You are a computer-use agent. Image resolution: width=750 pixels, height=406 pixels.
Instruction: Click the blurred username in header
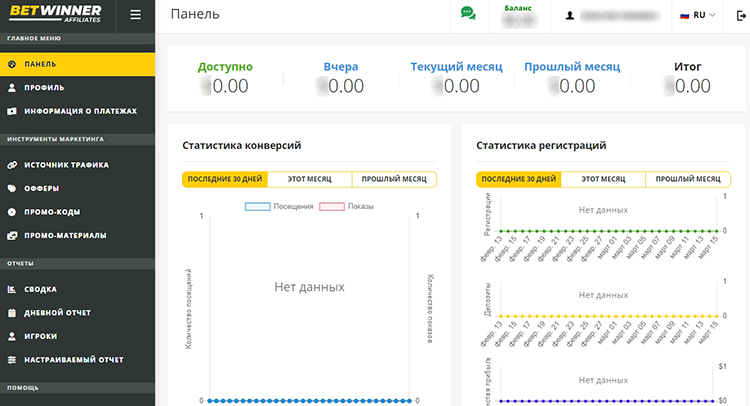coord(619,16)
